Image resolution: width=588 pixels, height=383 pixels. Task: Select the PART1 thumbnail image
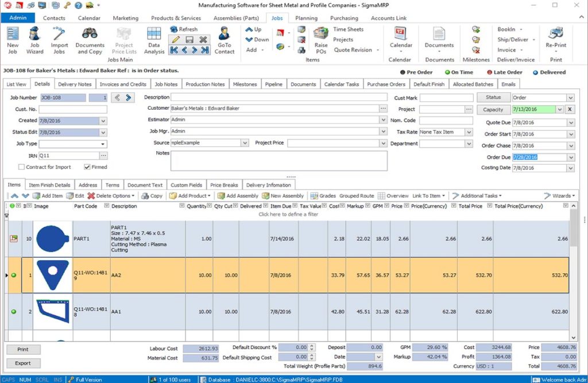coord(52,238)
